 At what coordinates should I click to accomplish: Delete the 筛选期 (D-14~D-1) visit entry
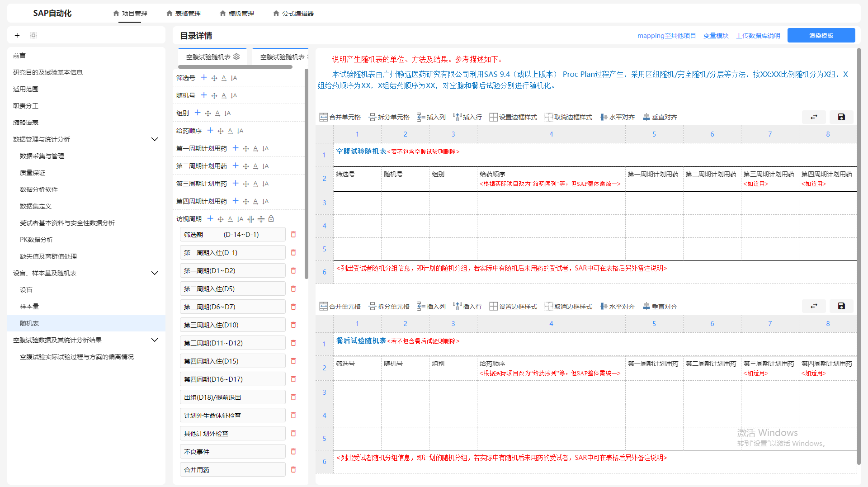[293, 234]
